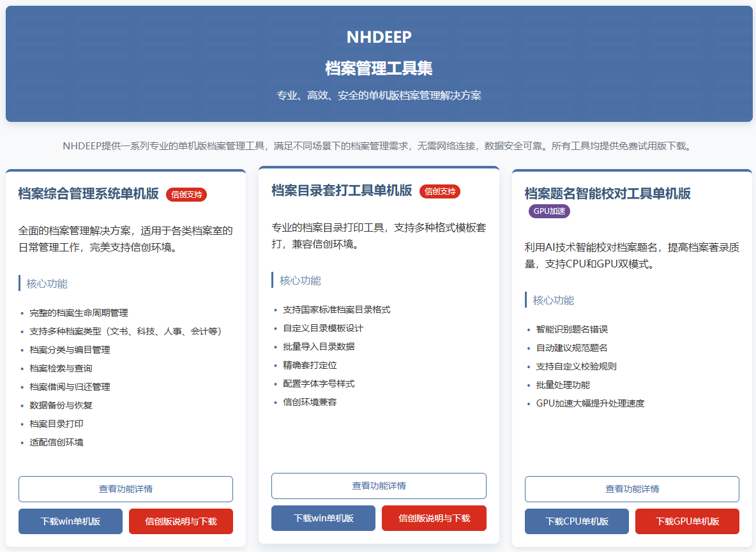Click list item 批量处理功能
Viewport: 756px width, 552px height.
tap(563, 385)
